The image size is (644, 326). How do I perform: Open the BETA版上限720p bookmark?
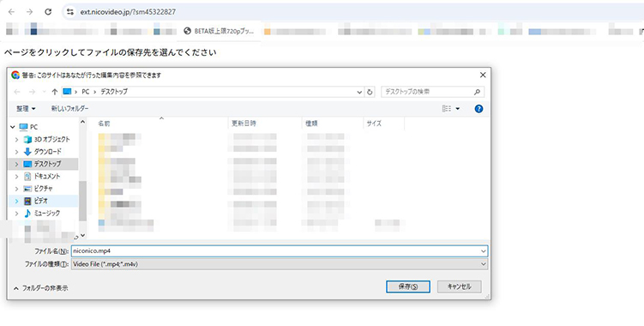tap(219, 31)
